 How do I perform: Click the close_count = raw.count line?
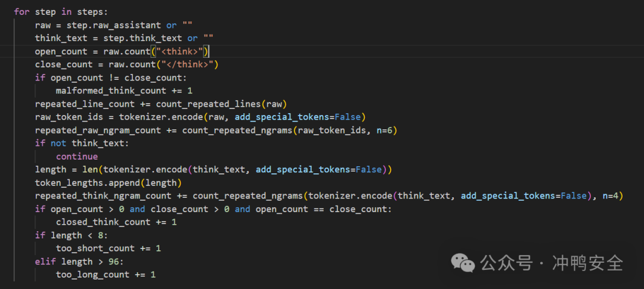127,64
